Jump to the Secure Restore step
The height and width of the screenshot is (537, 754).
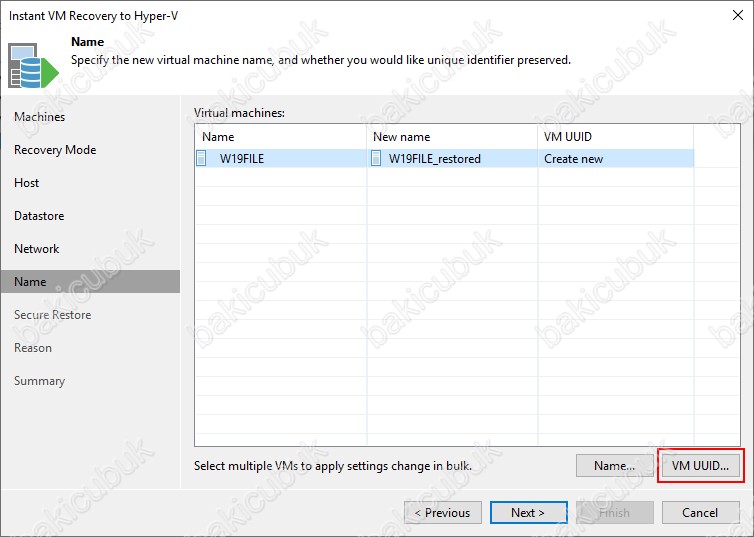52,315
